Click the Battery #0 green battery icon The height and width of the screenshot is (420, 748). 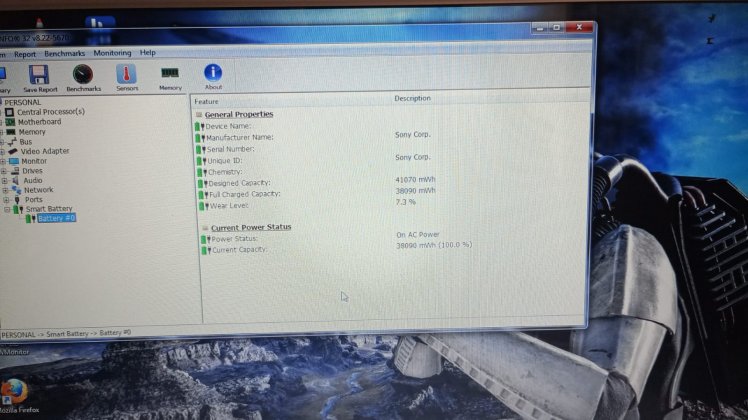(x=31, y=219)
